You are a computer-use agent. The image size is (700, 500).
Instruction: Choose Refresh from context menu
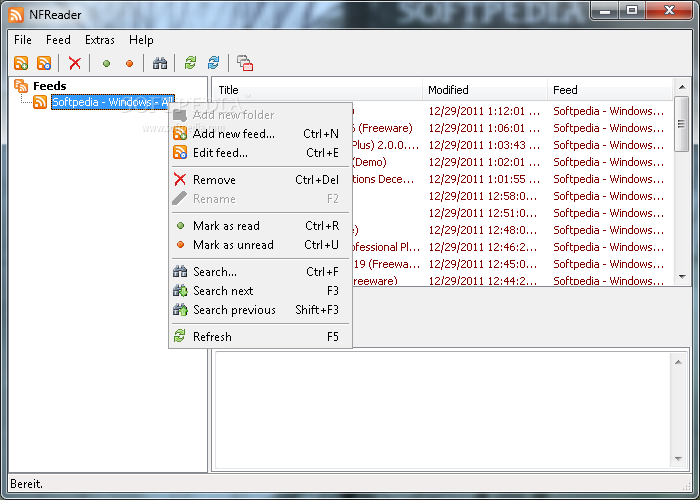(260, 337)
